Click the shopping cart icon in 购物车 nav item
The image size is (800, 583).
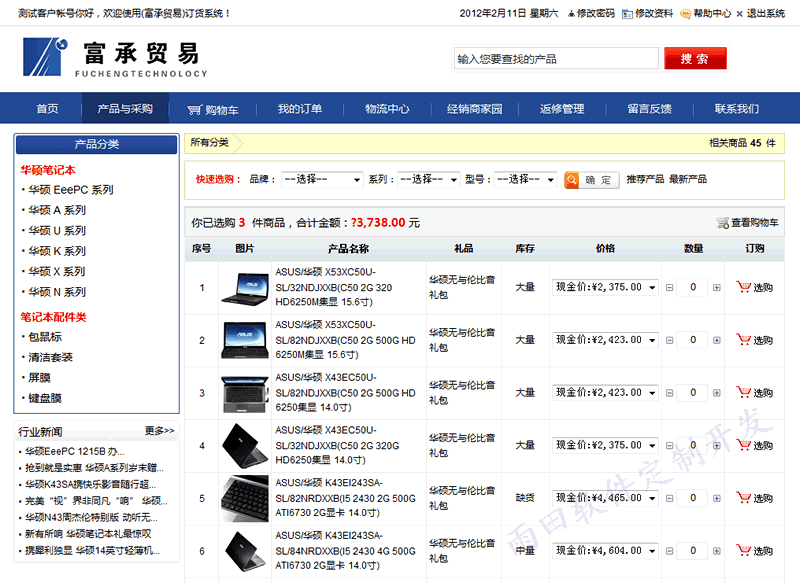click(194, 110)
